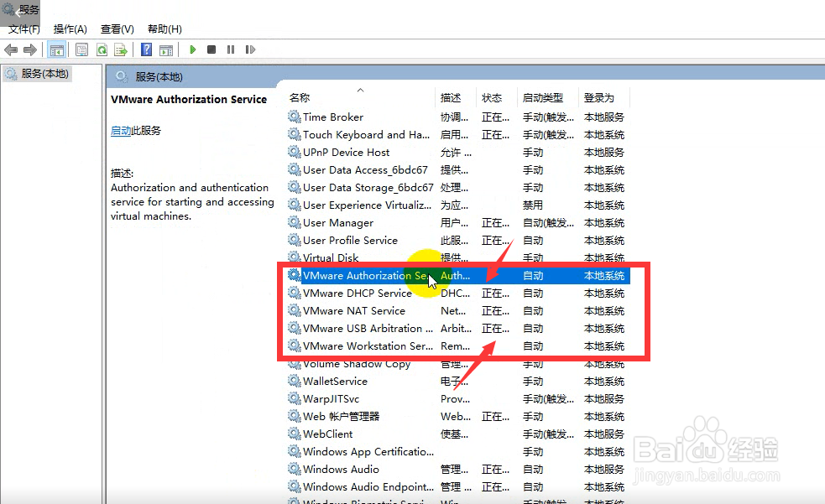Viewport: 825px width, 504px height.
Task: Open the Properties toolbar icon
Action: pos(81,50)
